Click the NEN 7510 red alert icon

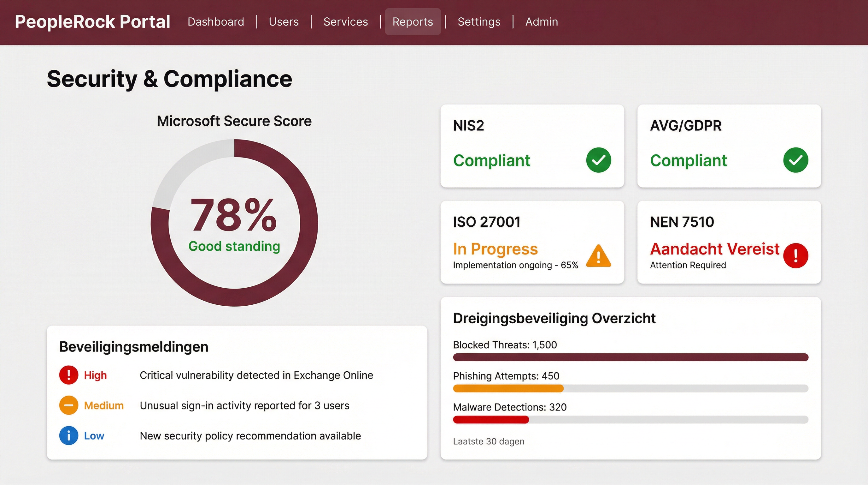coord(796,256)
